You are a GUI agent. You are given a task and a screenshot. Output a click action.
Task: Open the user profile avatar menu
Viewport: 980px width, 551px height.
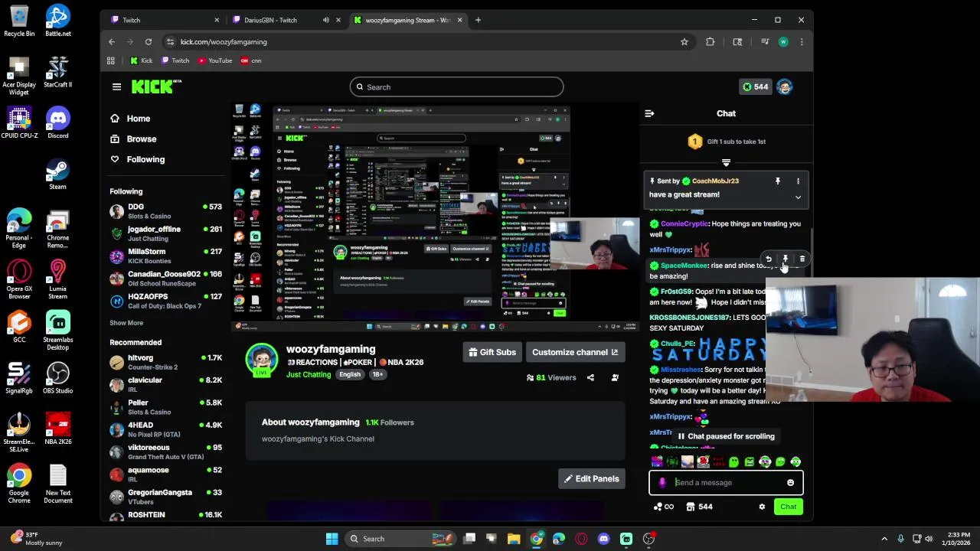click(784, 87)
